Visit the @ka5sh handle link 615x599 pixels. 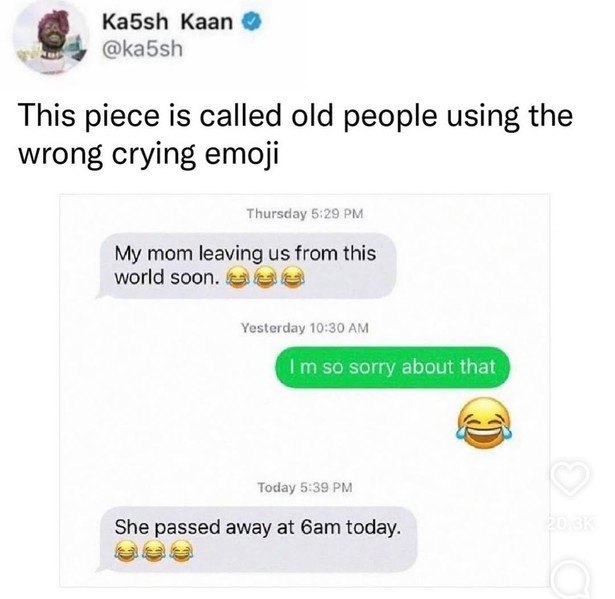click(142, 49)
